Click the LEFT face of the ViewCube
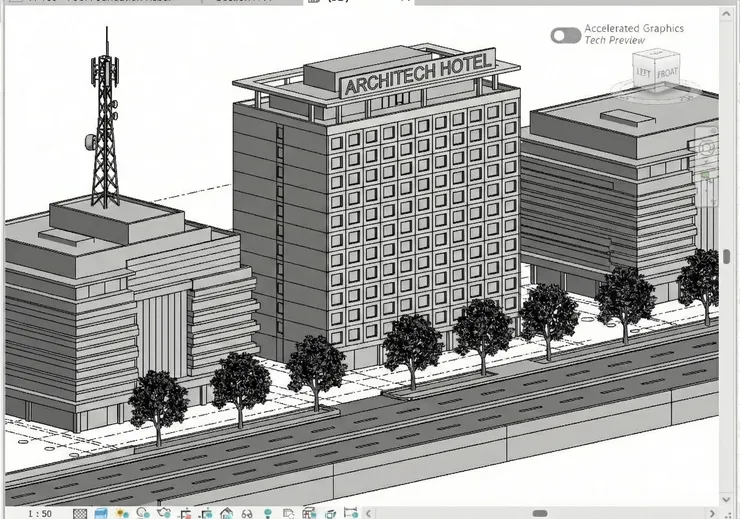740x519 pixels. point(644,72)
